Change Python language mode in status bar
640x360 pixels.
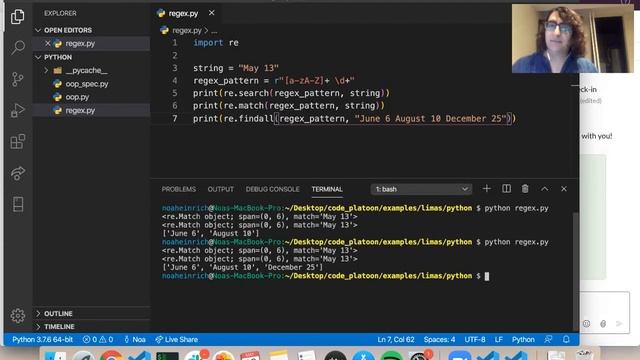coord(523,340)
